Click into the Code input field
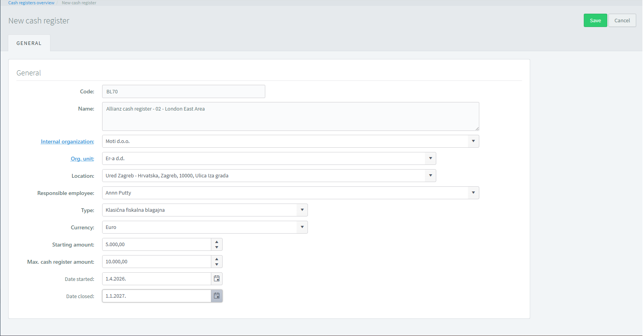The width and height of the screenshot is (644, 336). (183, 92)
